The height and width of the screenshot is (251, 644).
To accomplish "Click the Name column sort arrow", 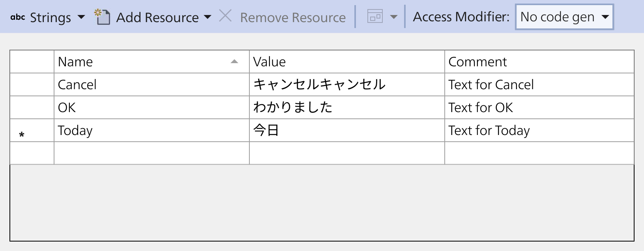I will click(234, 62).
